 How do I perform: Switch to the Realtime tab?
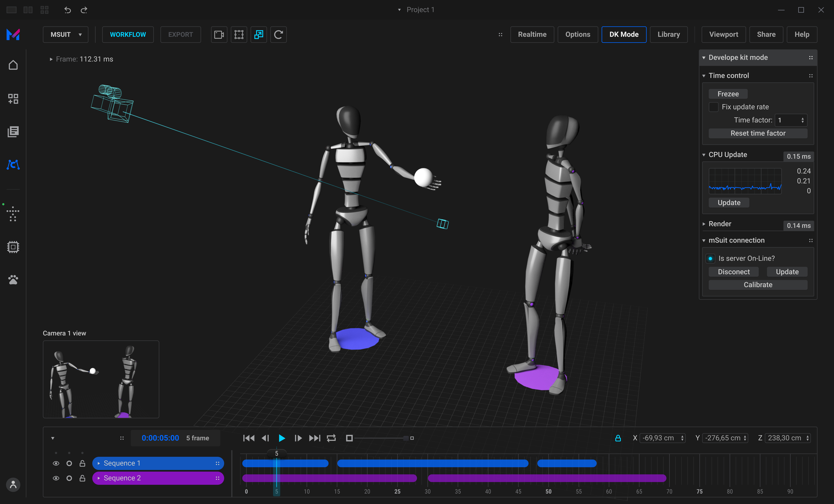point(532,34)
